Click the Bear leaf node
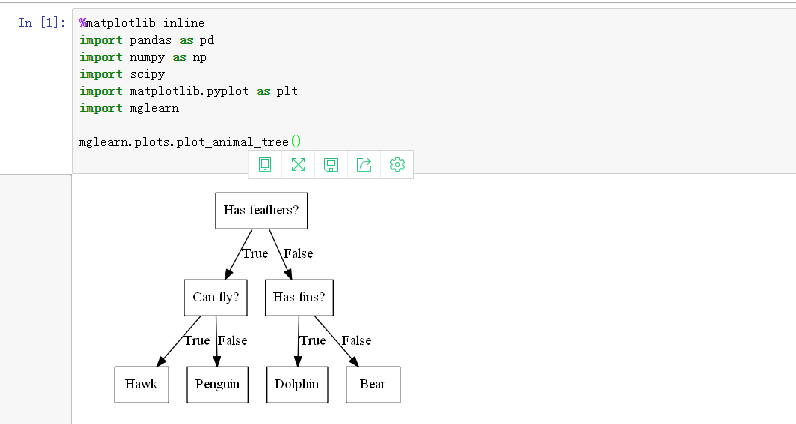The width and height of the screenshot is (796, 424). point(373,384)
